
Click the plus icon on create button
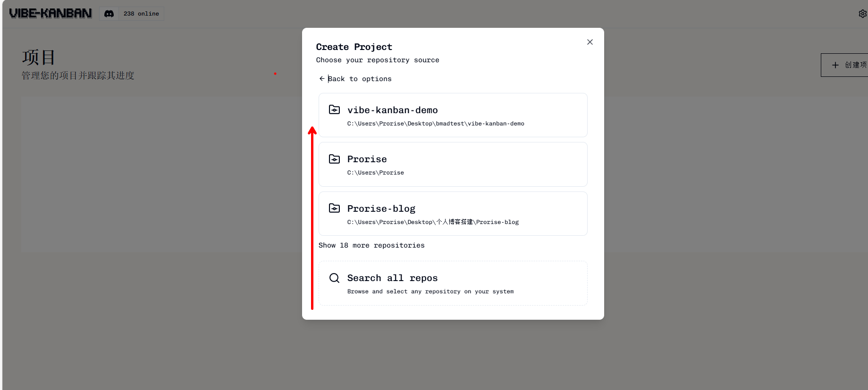tap(835, 65)
